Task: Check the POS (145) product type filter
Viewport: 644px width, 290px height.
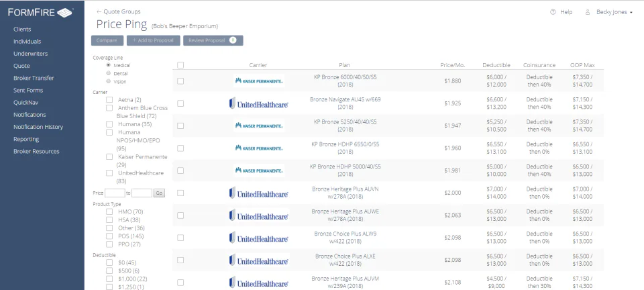Action: pos(109,236)
